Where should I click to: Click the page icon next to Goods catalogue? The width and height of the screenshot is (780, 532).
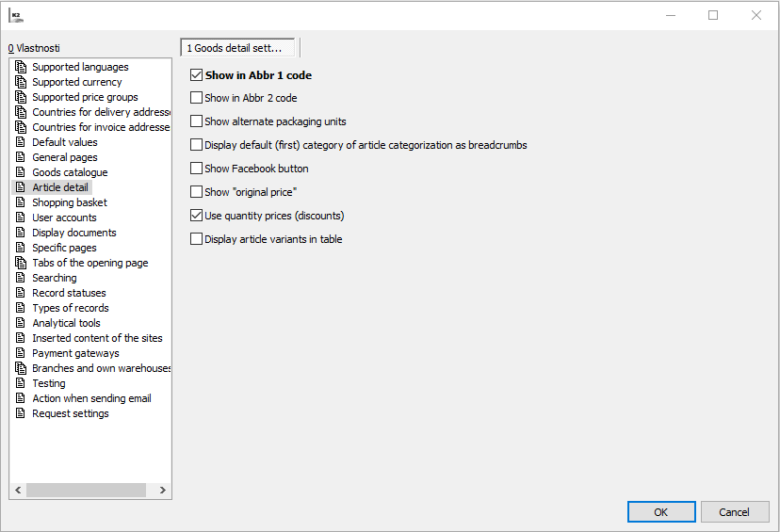21,172
